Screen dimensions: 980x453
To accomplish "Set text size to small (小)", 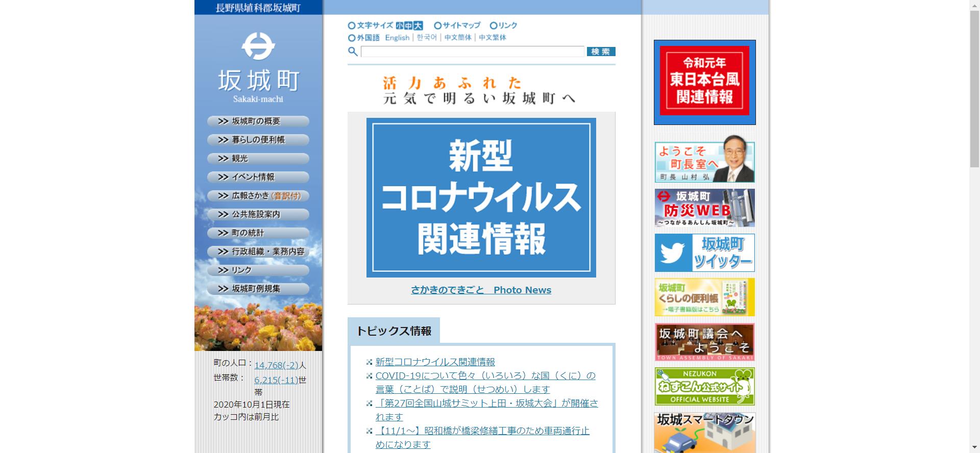I will pos(399,26).
